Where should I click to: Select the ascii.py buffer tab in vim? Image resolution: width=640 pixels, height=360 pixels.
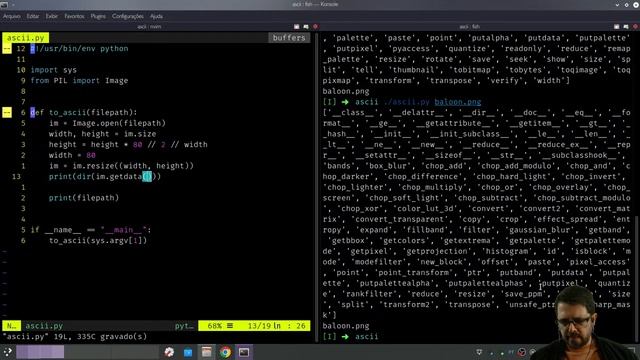[x=26, y=38]
